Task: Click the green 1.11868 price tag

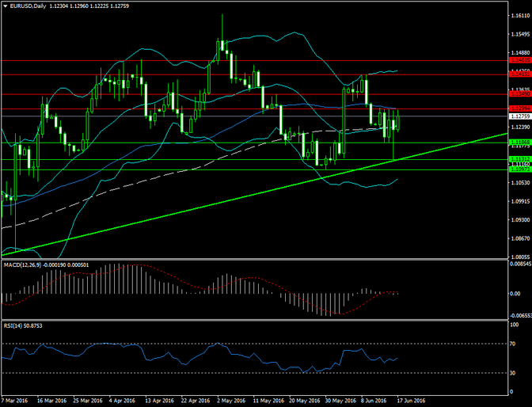Action: point(518,143)
